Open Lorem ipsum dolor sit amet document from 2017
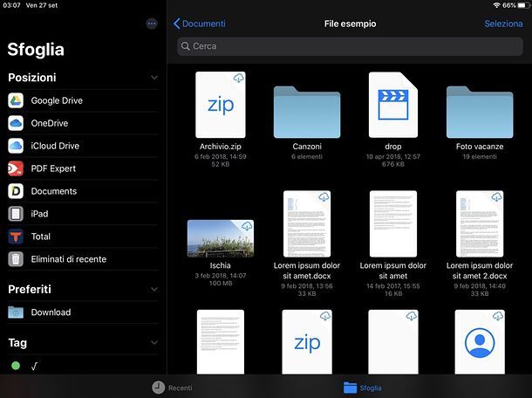The width and height of the screenshot is (532, 398). [x=392, y=223]
